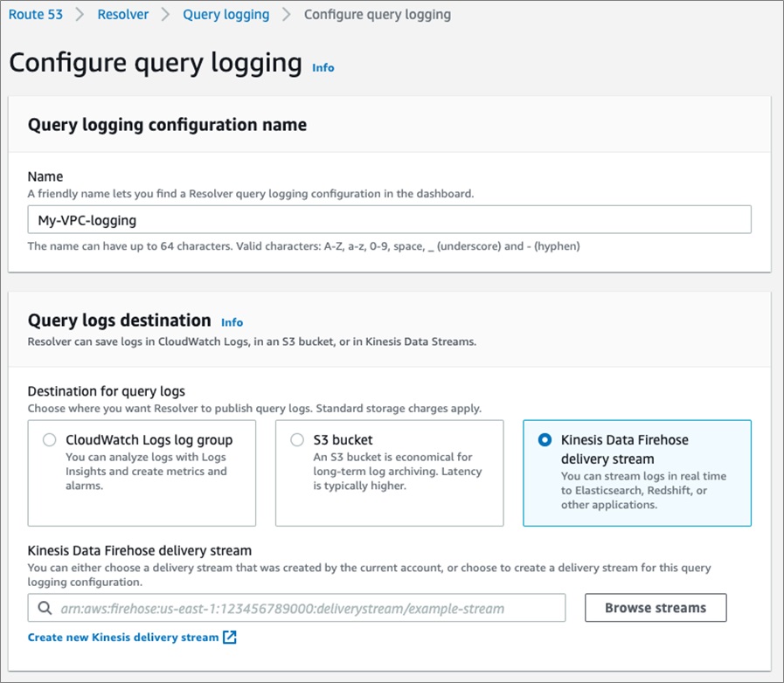This screenshot has width=784, height=683.
Task: Open Route 53 breadcrumb link
Action: [36, 15]
